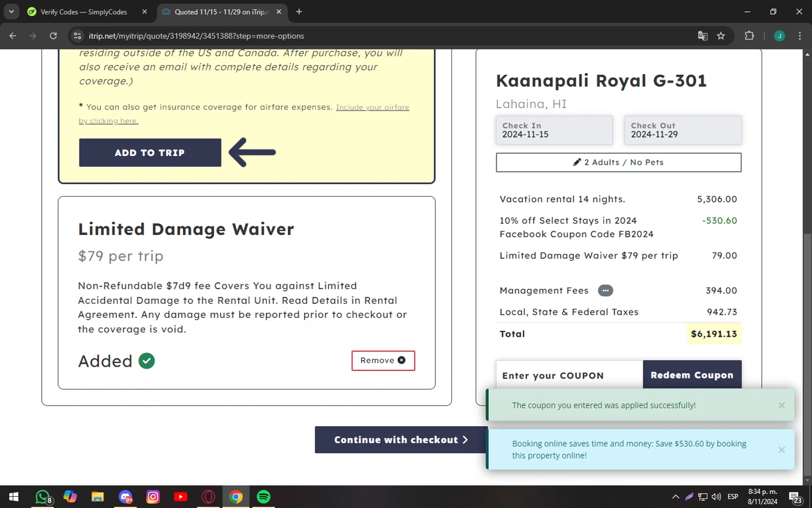Open Spotify from the taskbar
The width and height of the screenshot is (812, 508).
[x=264, y=497]
